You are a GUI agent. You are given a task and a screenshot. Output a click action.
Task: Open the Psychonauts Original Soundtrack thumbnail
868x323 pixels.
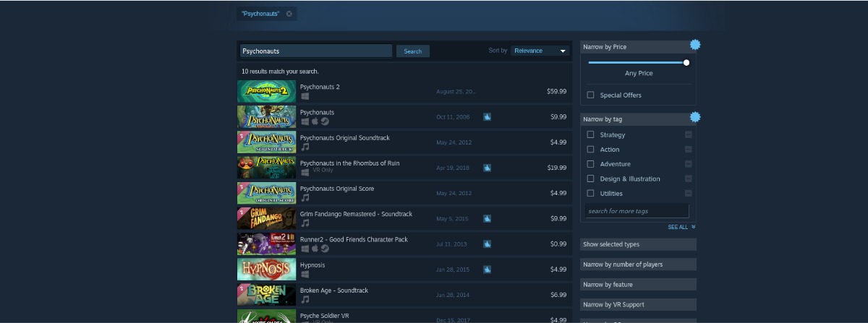click(x=266, y=142)
